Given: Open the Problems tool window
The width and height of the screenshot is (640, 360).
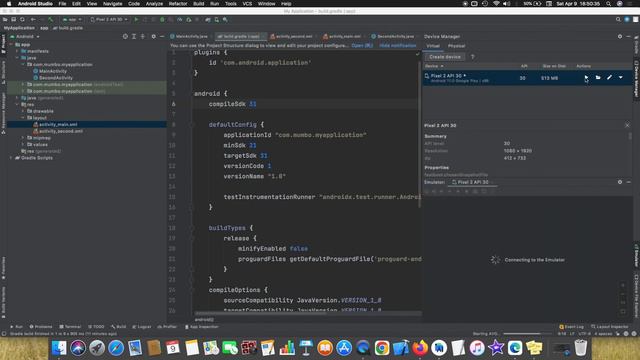Looking at the screenshot, I should pyautogui.click(x=41, y=327).
